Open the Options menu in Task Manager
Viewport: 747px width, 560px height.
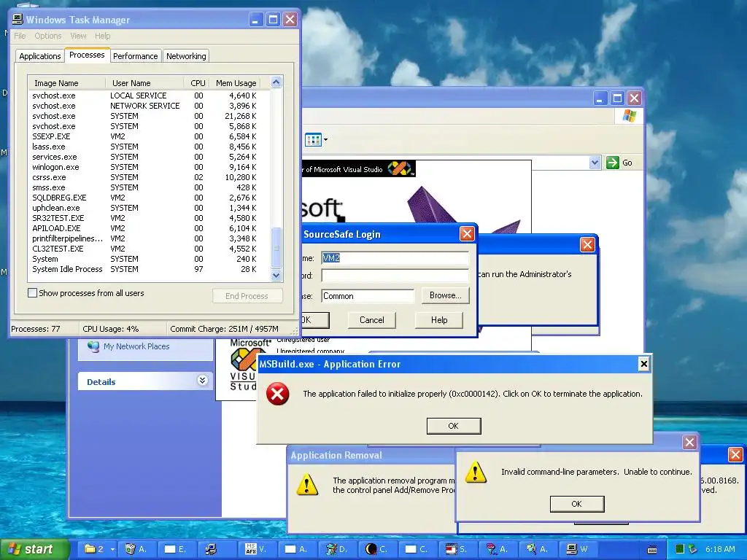[x=47, y=36]
